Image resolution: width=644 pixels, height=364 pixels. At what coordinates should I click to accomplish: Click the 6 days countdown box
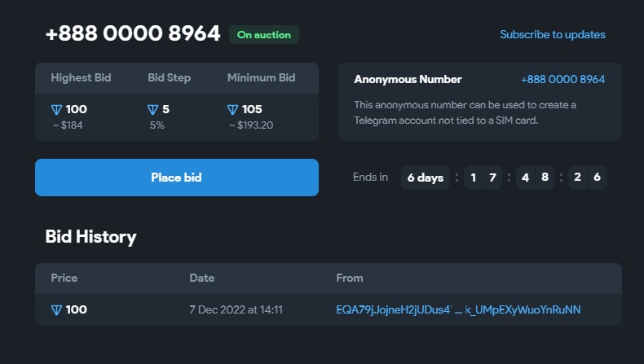tap(426, 178)
